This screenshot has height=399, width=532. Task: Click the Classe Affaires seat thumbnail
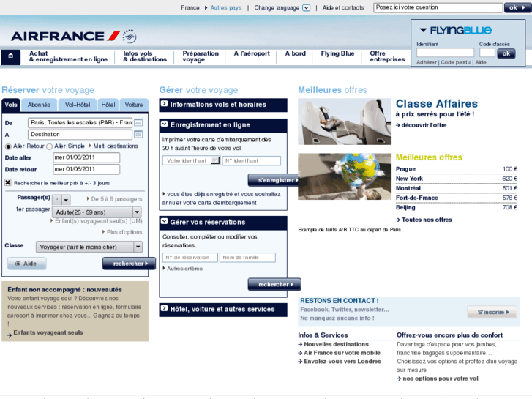[x=345, y=122]
